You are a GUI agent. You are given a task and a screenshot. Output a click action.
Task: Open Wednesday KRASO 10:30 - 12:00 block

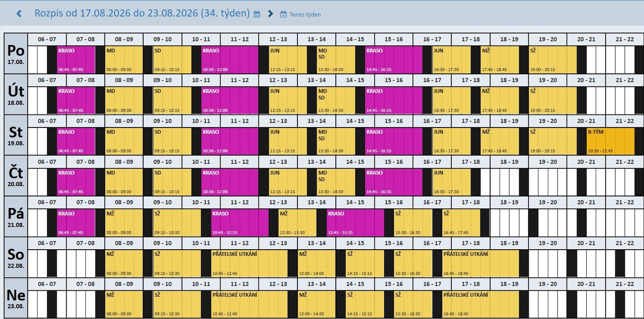(x=229, y=141)
